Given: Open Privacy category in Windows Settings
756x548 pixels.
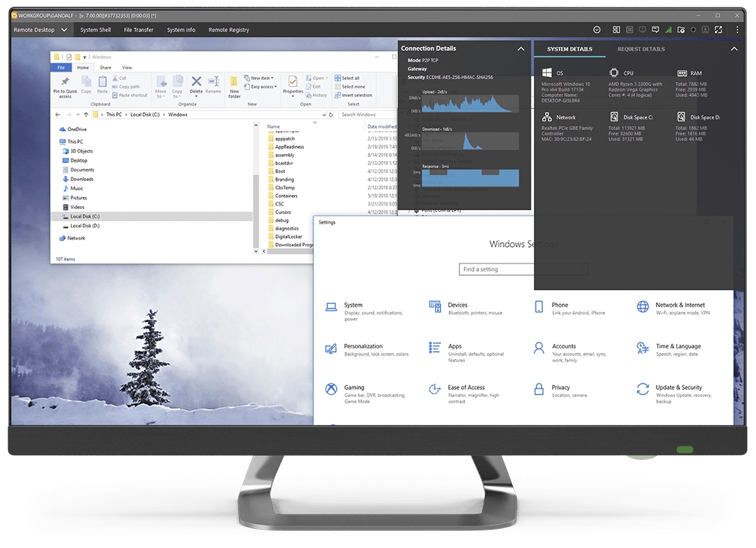Looking at the screenshot, I should (x=560, y=390).
